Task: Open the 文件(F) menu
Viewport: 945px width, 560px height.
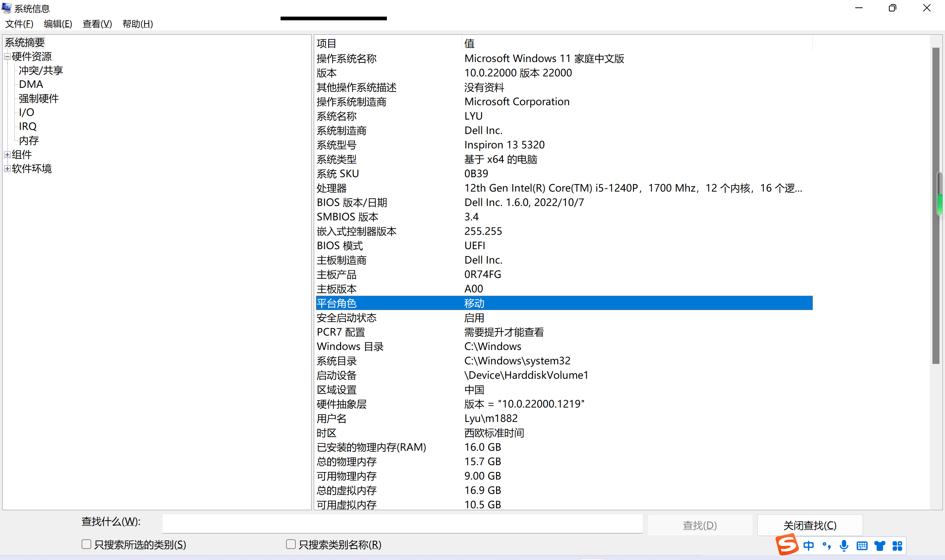Action: pos(19,24)
